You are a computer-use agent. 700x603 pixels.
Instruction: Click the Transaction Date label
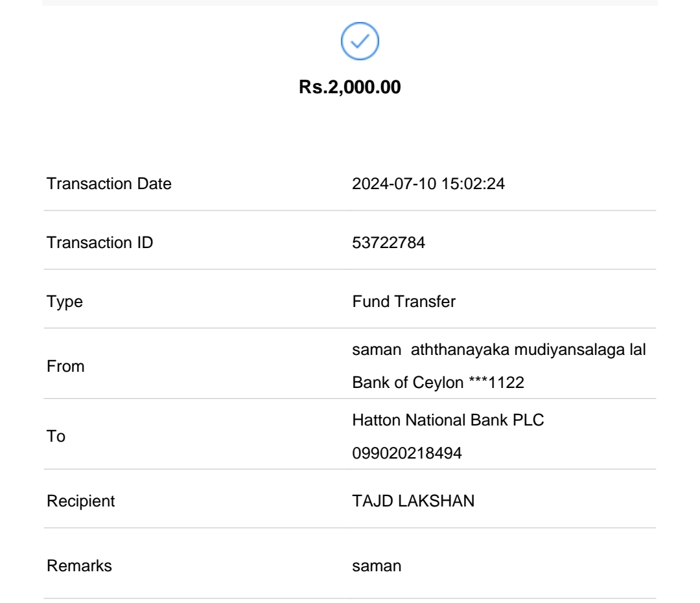tap(109, 184)
